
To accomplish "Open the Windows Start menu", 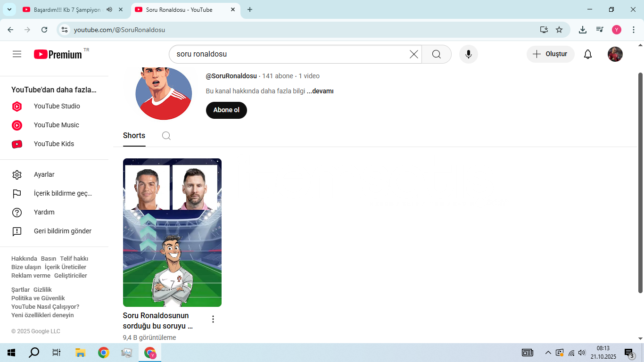I will (x=11, y=353).
